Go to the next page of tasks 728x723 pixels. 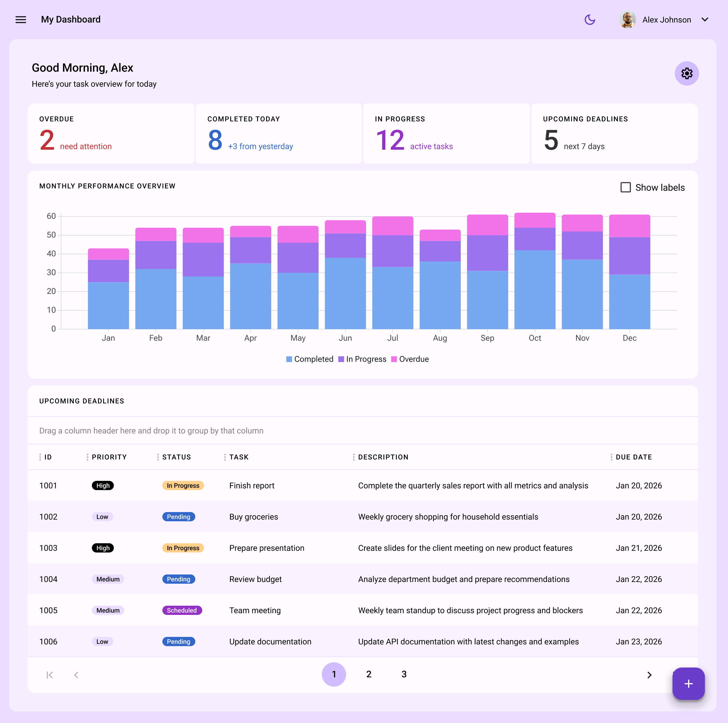tap(649, 675)
